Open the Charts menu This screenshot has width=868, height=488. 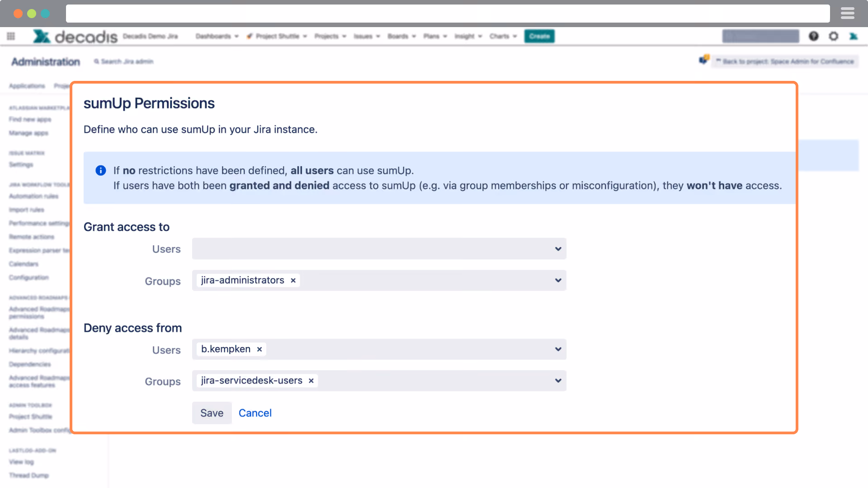503,36
